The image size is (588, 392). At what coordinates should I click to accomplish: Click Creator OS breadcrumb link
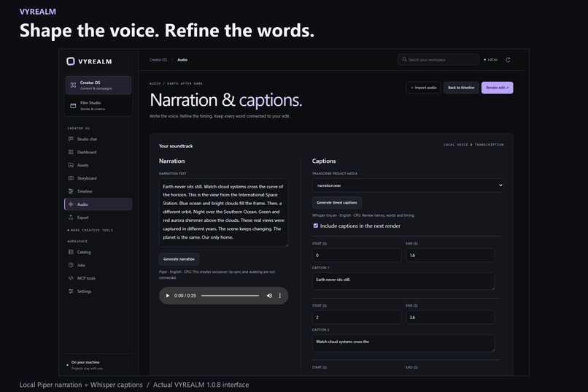coord(158,60)
